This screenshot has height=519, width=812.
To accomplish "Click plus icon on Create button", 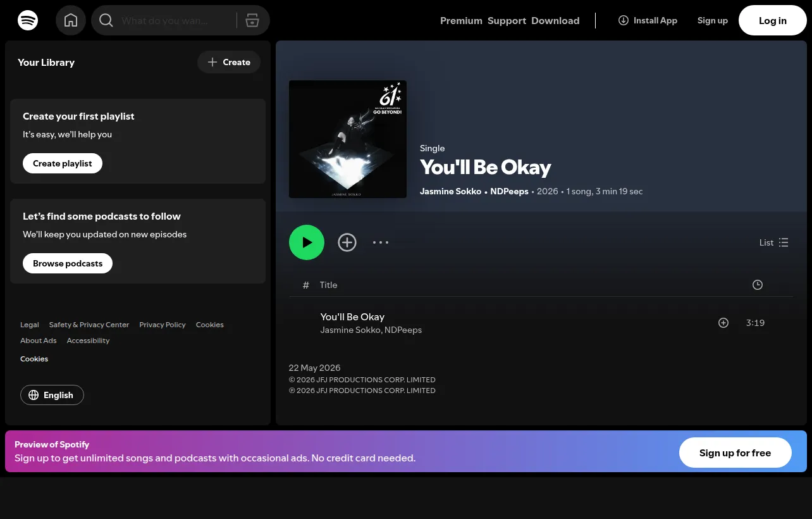I will (x=212, y=62).
